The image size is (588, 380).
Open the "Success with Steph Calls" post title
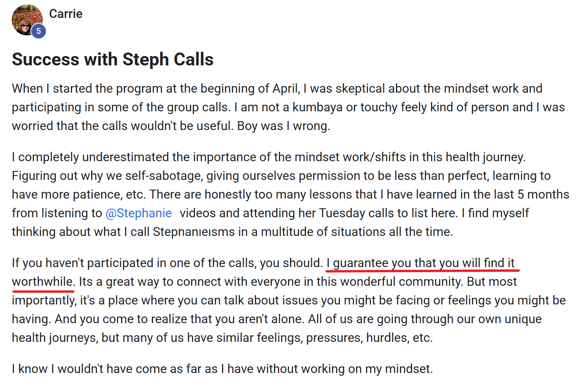pos(113,60)
